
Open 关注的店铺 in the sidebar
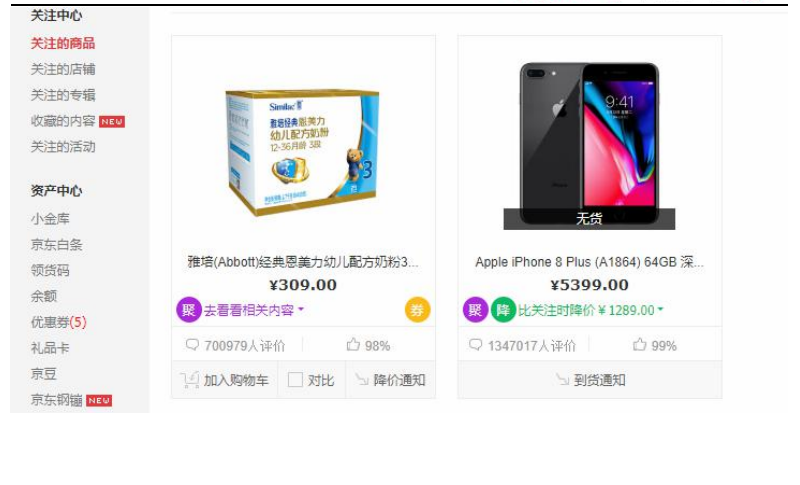(63, 69)
